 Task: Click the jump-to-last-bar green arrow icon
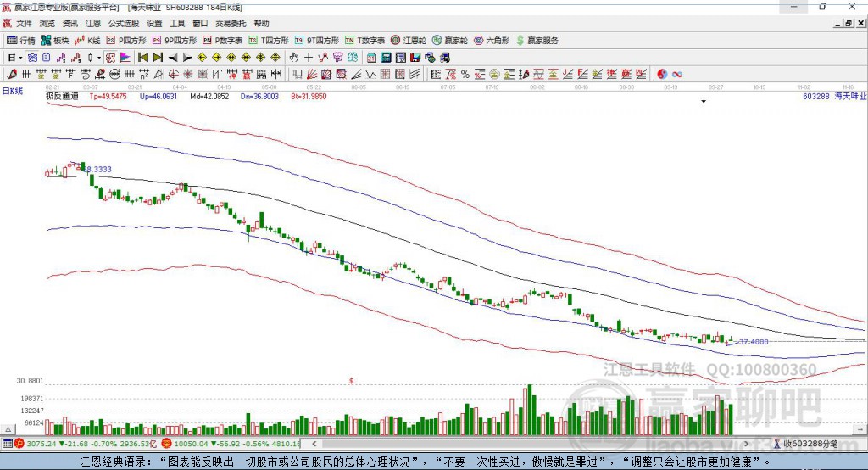click(x=158, y=58)
